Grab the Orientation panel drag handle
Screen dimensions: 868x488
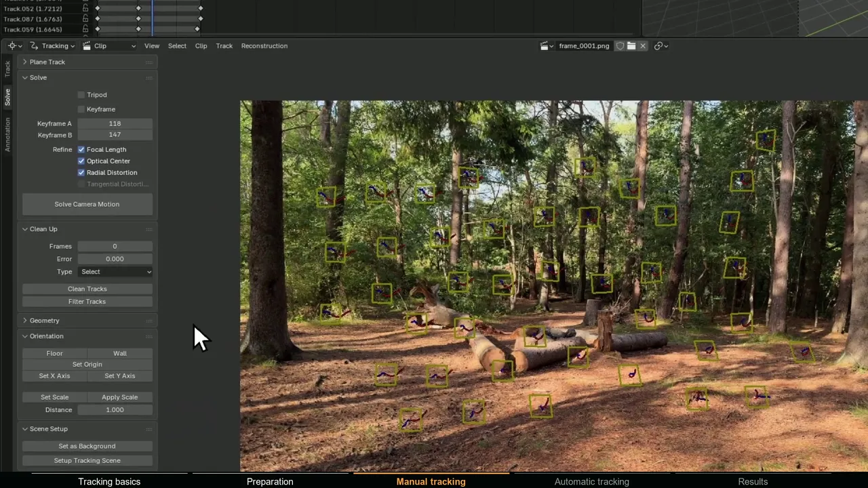pos(149,336)
